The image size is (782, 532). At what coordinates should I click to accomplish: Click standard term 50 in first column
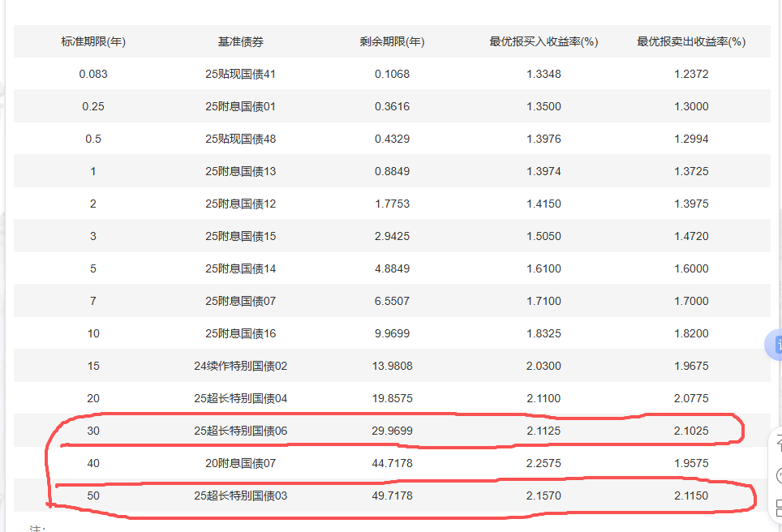point(93,496)
